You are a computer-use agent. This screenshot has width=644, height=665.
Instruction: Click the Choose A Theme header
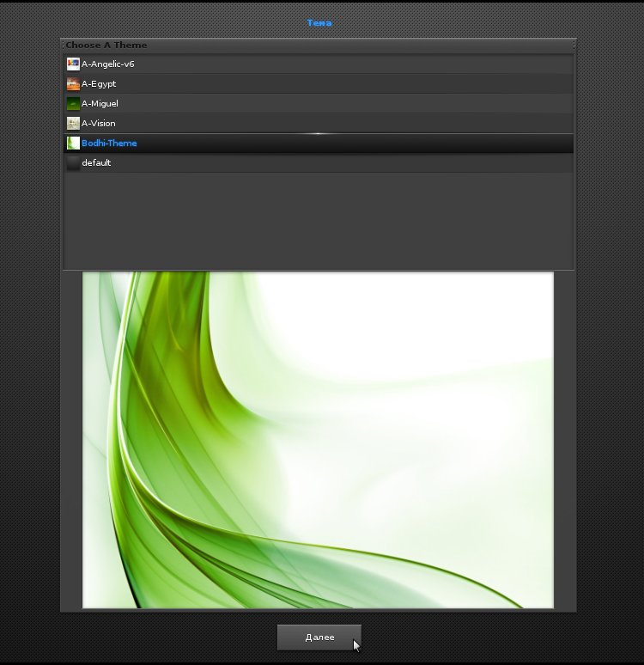pos(106,45)
